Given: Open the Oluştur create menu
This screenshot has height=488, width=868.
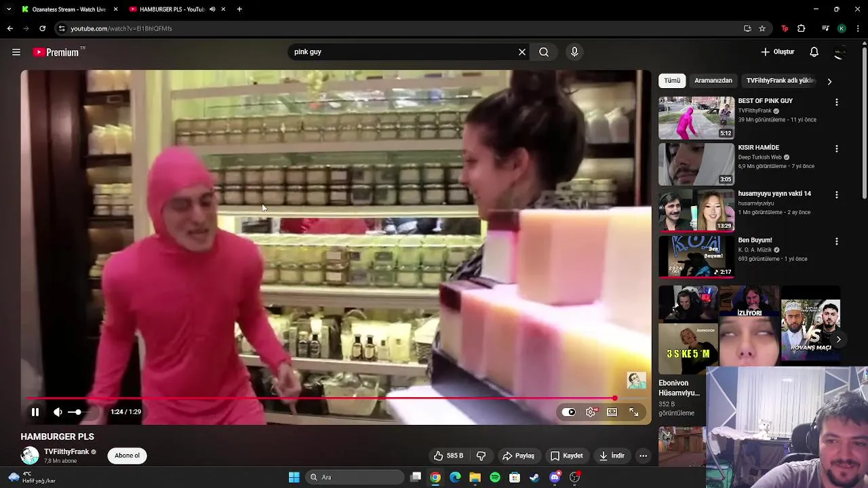Looking at the screenshot, I should (x=778, y=52).
